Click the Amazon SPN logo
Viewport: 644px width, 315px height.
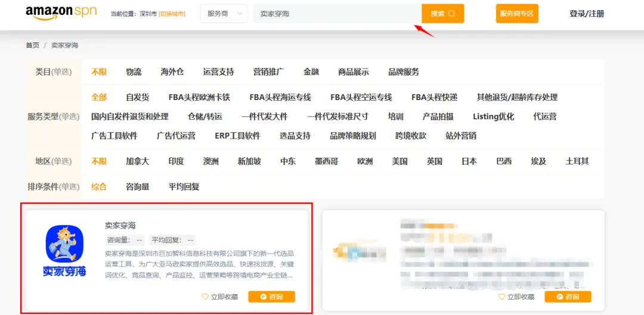(61, 11)
